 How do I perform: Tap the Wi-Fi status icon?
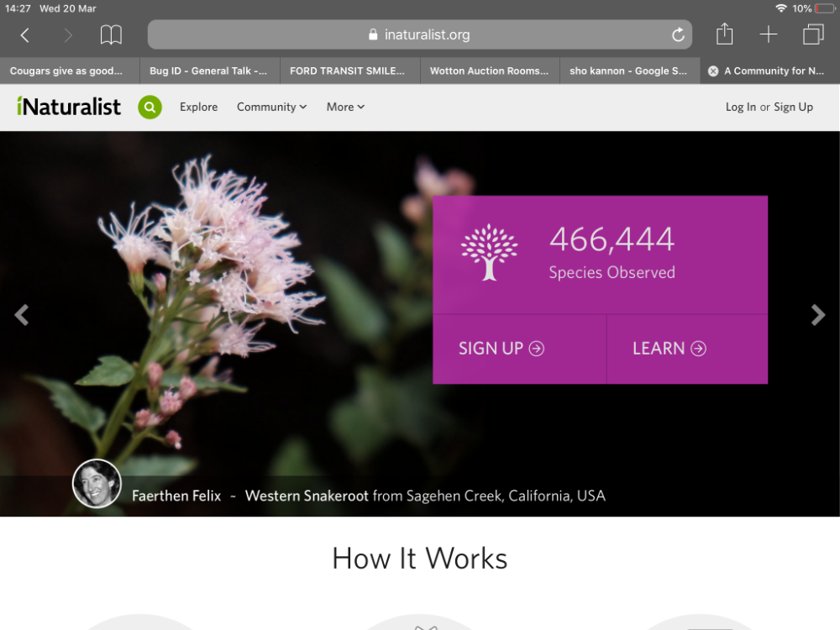point(781,8)
